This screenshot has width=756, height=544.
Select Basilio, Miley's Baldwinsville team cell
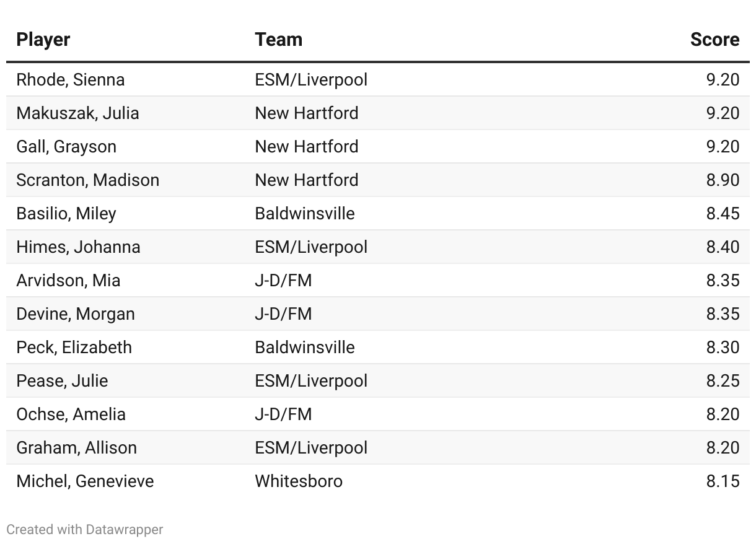(x=305, y=214)
